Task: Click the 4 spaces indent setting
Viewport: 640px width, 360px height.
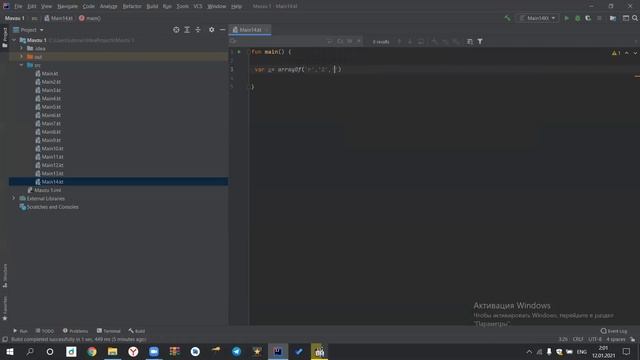Action: (x=616, y=339)
